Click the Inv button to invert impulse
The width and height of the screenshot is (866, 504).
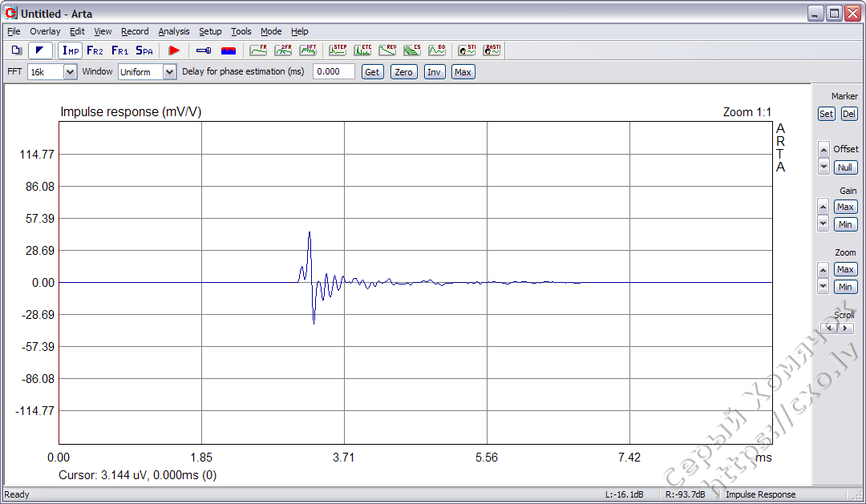(434, 71)
